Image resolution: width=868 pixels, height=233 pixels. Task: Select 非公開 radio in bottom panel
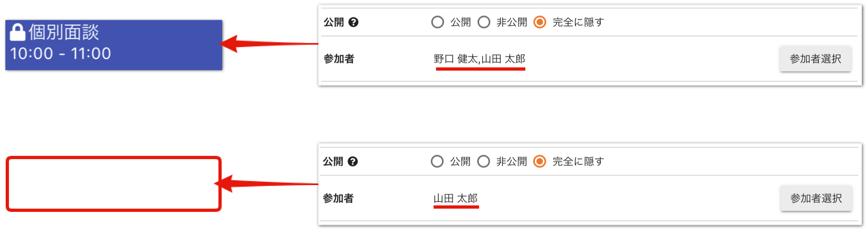click(483, 162)
